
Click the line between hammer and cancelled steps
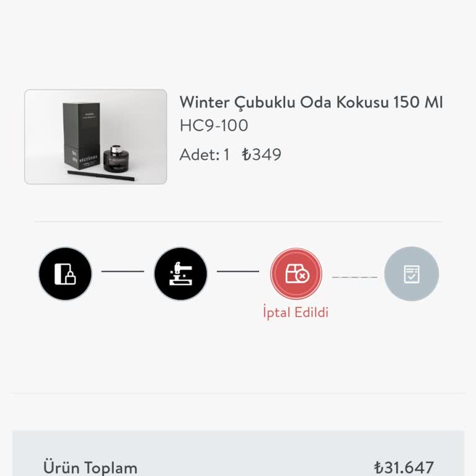[238, 271]
